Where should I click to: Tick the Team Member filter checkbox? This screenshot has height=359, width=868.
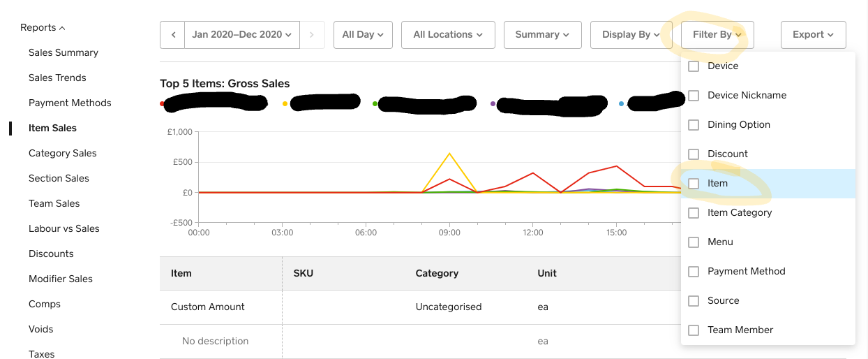[x=694, y=330]
